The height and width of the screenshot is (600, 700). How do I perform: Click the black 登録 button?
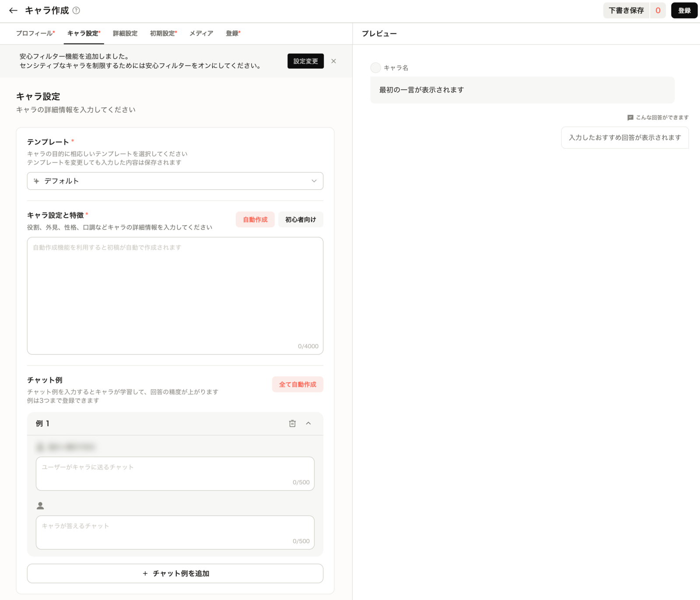tap(684, 10)
